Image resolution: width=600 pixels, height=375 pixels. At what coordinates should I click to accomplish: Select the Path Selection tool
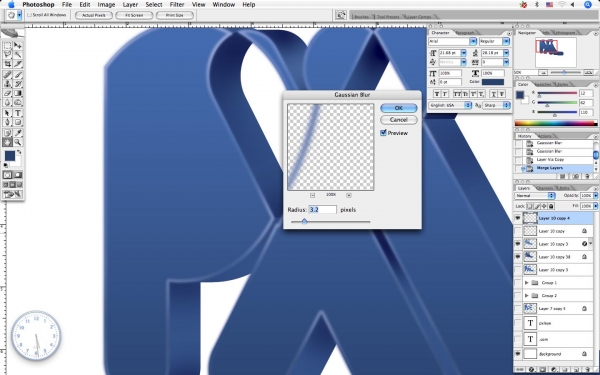[x=7, y=113]
